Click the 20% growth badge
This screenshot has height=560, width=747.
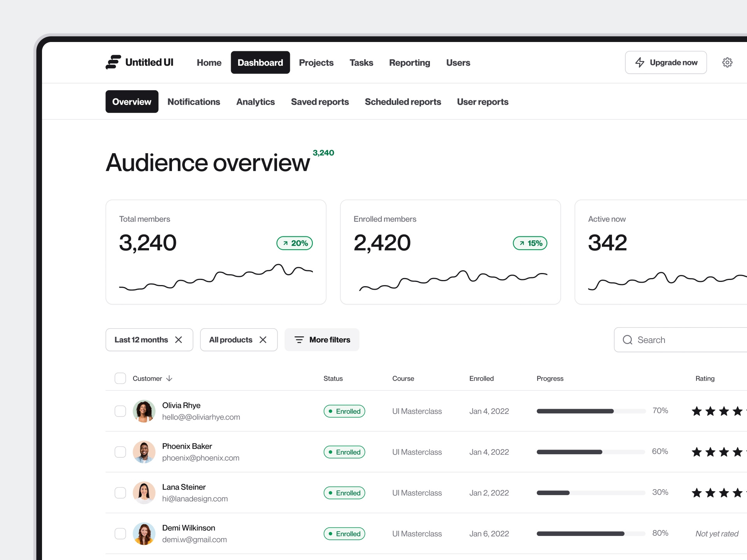pyautogui.click(x=295, y=243)
